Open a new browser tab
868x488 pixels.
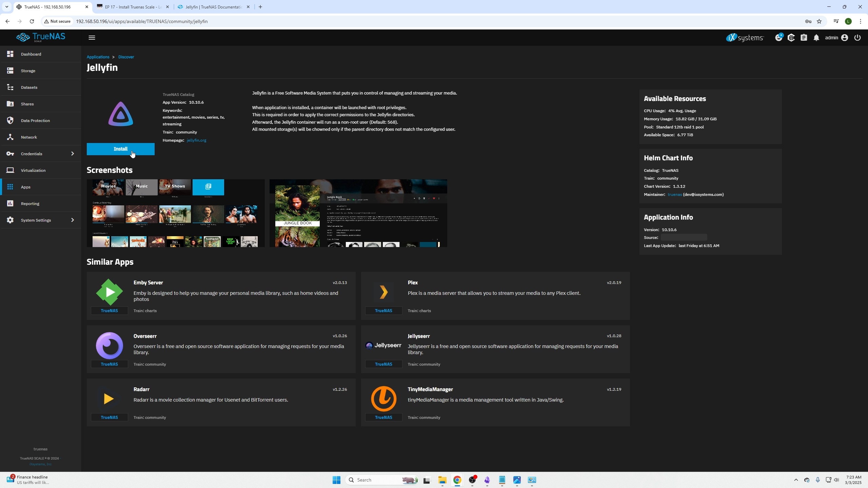coord(260,7)
